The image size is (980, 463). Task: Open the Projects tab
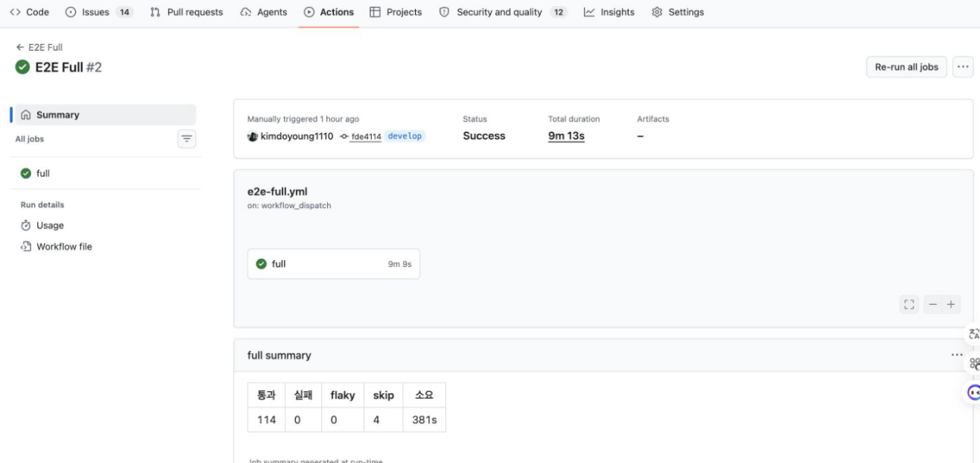[x=395, y=12]
